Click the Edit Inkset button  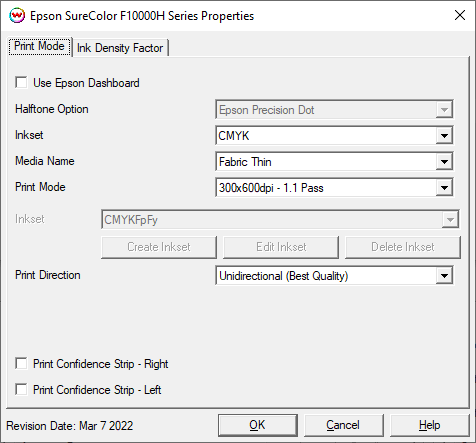point(281,247)
